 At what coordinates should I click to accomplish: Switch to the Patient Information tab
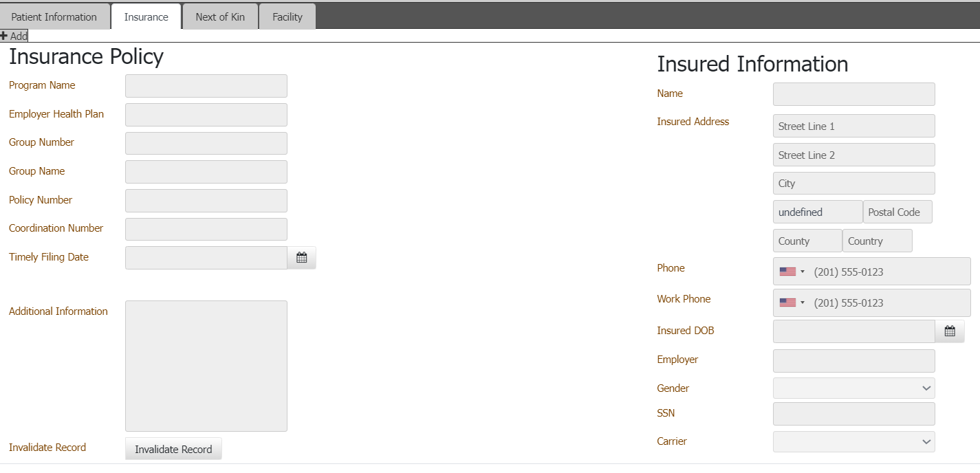pos(54,17)
